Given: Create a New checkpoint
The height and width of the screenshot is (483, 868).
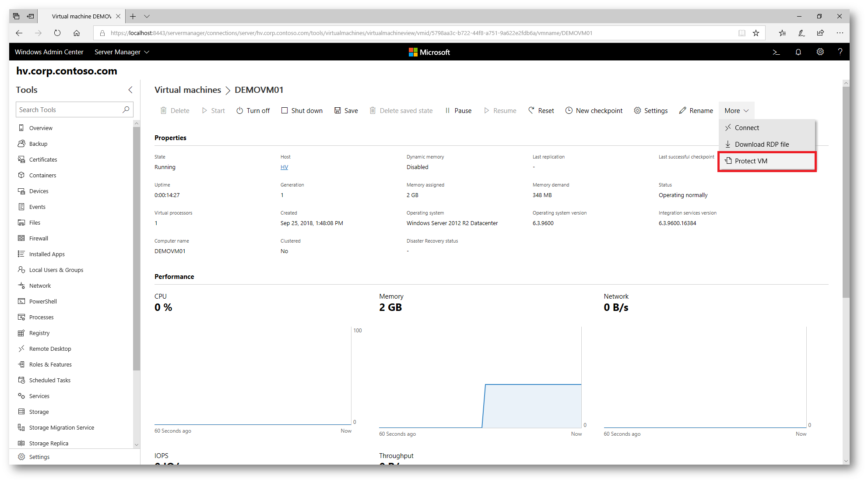Looking at the screenshot, I should pos(594,111).
